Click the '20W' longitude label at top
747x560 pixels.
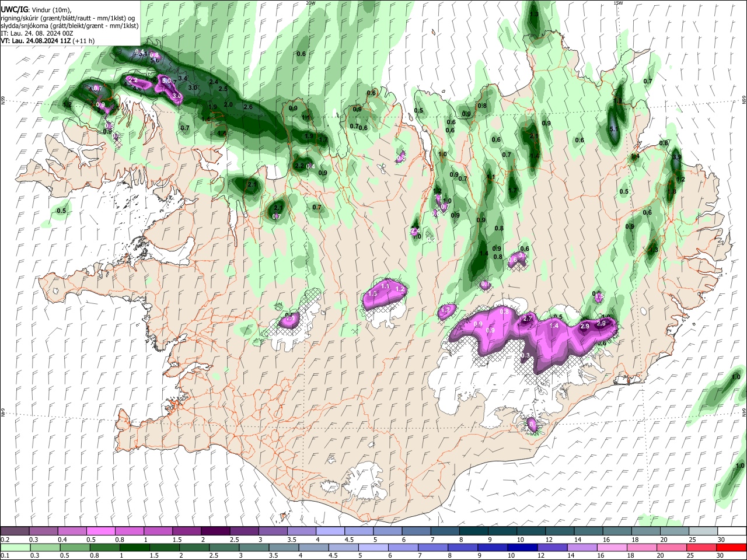(x=310, y=3)
